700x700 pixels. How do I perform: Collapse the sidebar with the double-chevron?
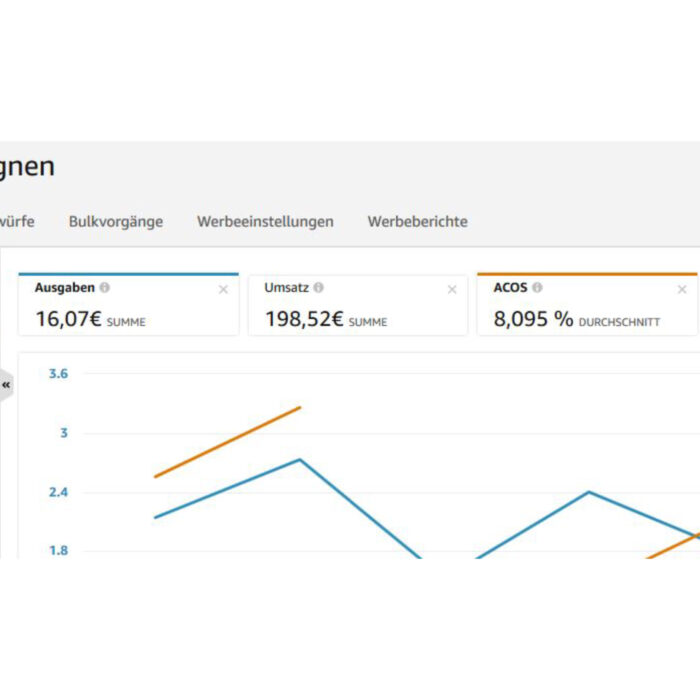6,385
